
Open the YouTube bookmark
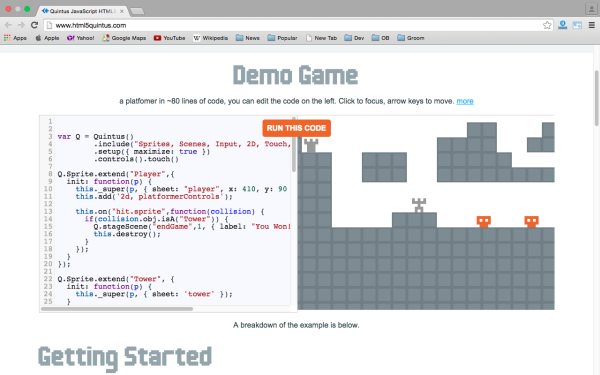[x=170, y=38]
